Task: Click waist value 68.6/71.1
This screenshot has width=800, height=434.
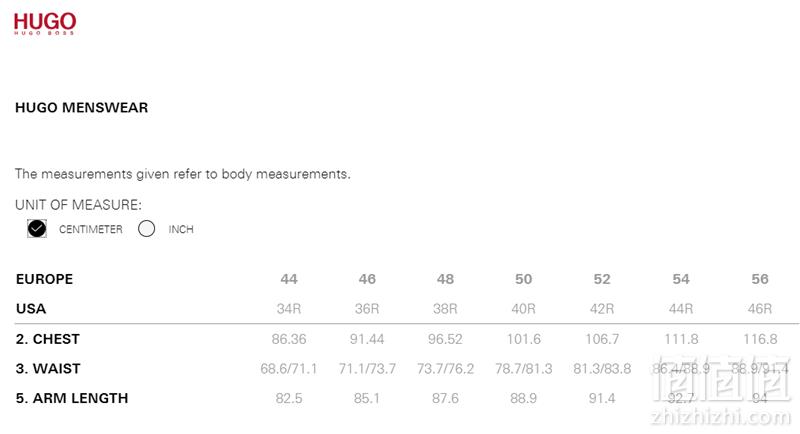Action: pos(289,369)
